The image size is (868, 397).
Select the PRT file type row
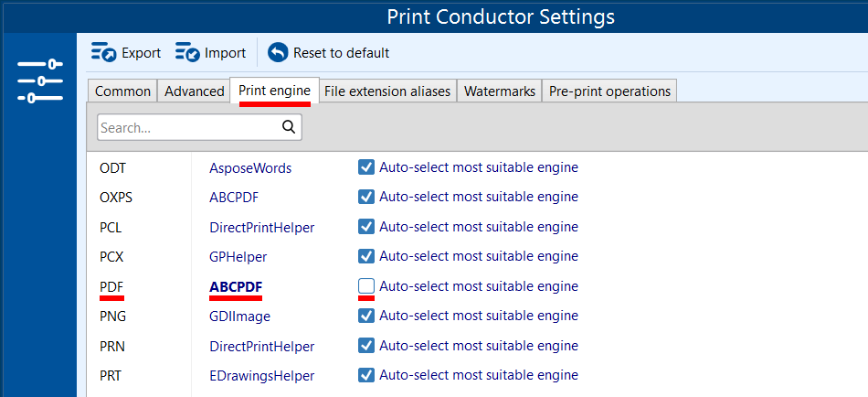coord(111,376)
